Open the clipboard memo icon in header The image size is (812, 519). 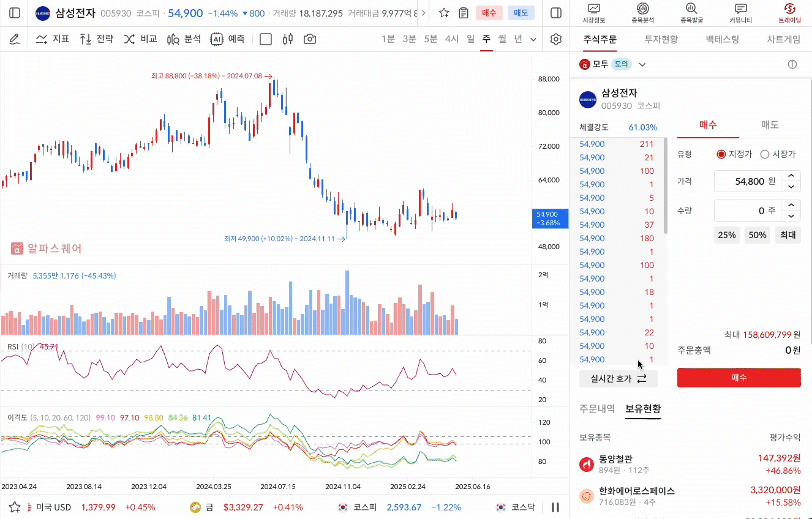tap(464, 13)
